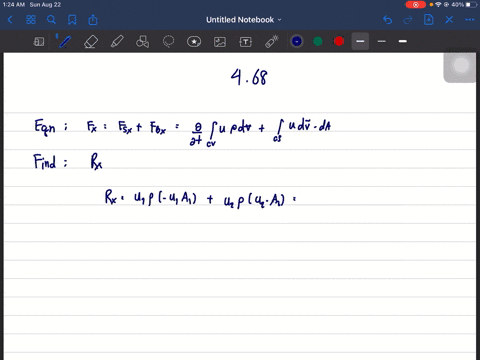Tap the red screen recording indicator
Viewport: 480px width, 360px height.
pos(415,5)
